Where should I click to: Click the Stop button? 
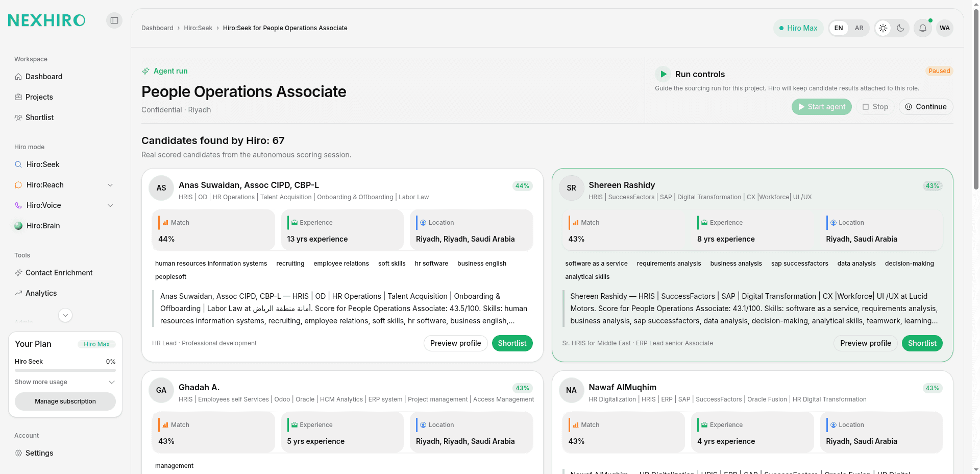(x=875, y=107)
